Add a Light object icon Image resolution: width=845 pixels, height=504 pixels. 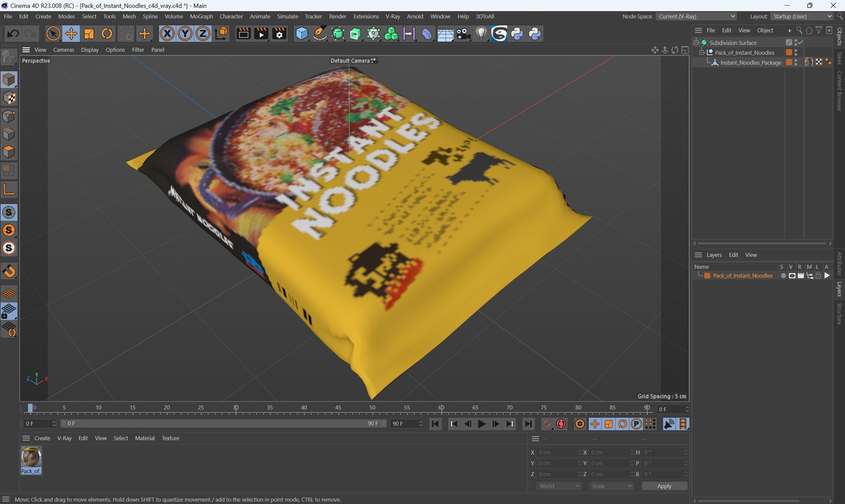(x=481, y=34)
